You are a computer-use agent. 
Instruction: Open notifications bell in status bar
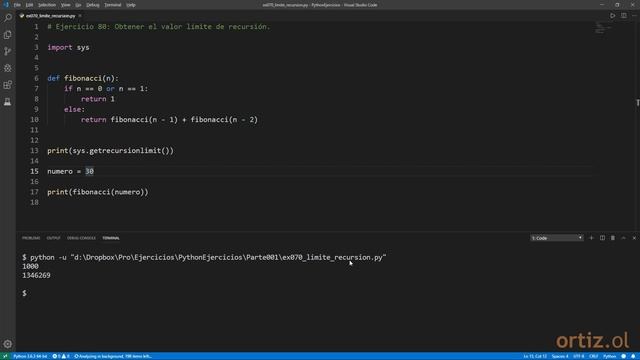tap(633, 356)
